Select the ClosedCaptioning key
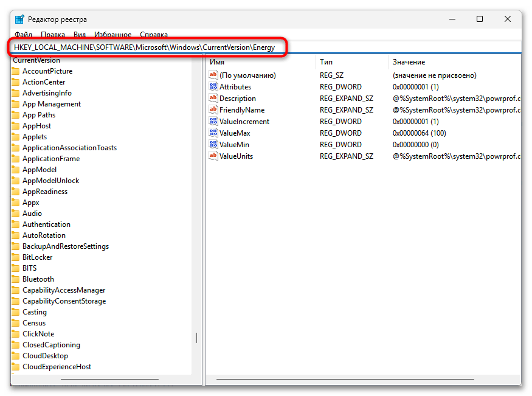 pos(51,345)
